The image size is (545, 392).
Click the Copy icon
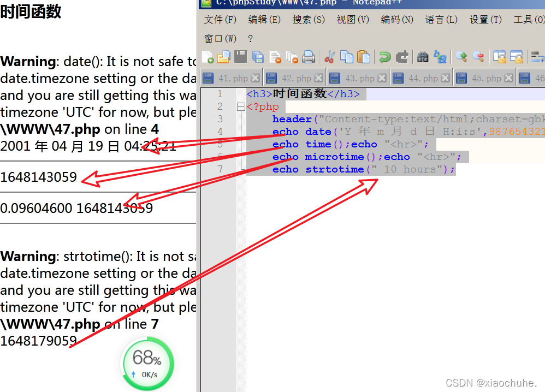click(347, 57)
